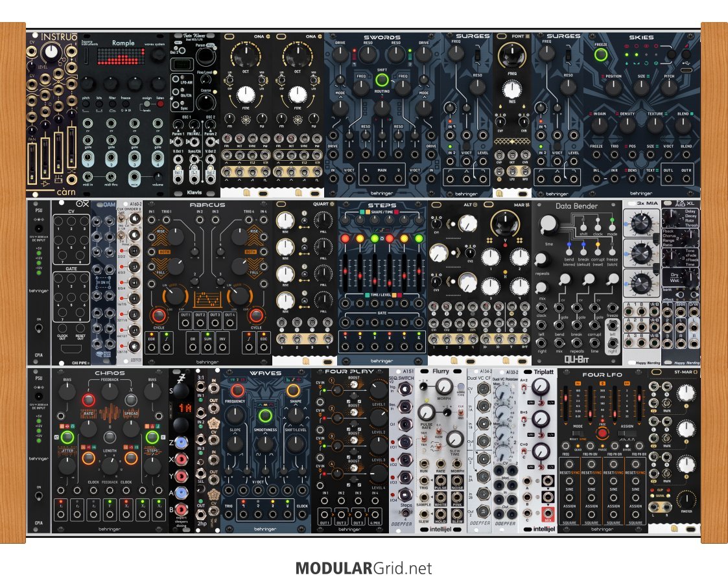Viewport: 728px width, 582px height.
Task: Click the Twin Waves Coarse knob
Action: [205, 102]
